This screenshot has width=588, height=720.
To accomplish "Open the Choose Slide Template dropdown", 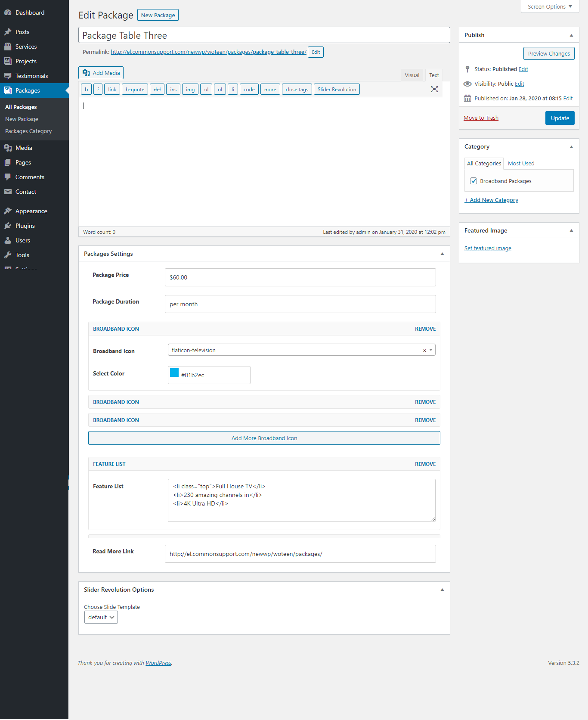I will (101, 617).
